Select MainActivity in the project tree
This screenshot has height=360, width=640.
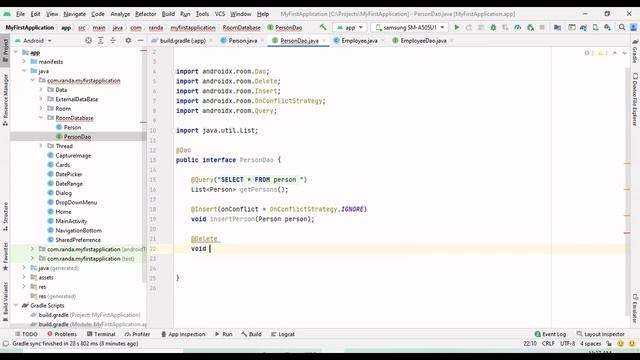coord(71,221)
